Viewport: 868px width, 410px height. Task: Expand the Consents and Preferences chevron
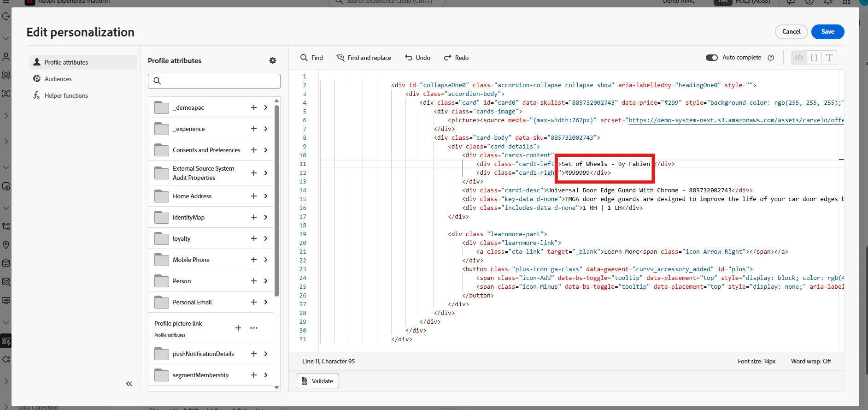(x=266, y=150)
